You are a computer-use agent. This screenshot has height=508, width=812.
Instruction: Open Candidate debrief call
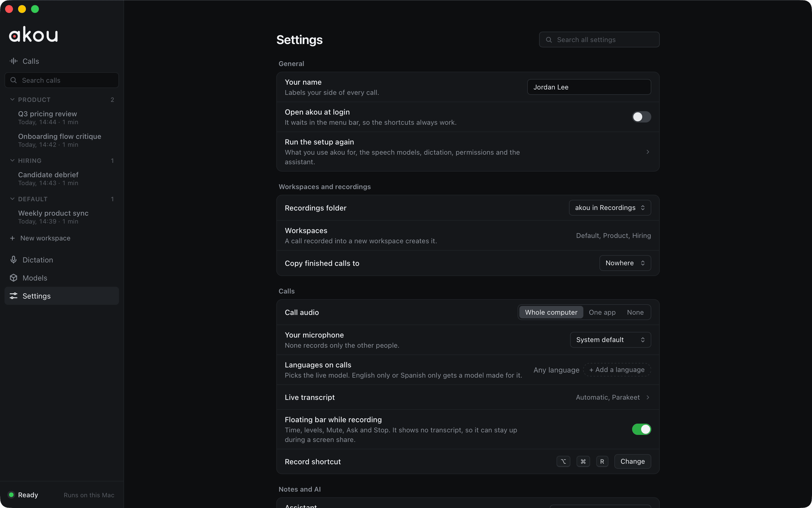62,178
